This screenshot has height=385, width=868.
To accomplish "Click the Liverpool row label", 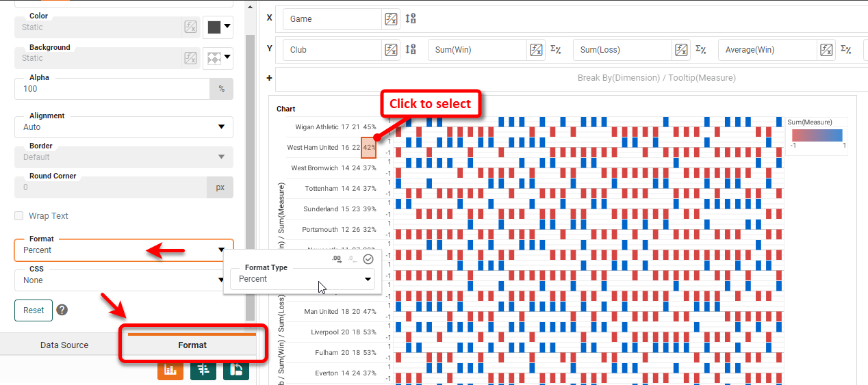I will [325, 332].
